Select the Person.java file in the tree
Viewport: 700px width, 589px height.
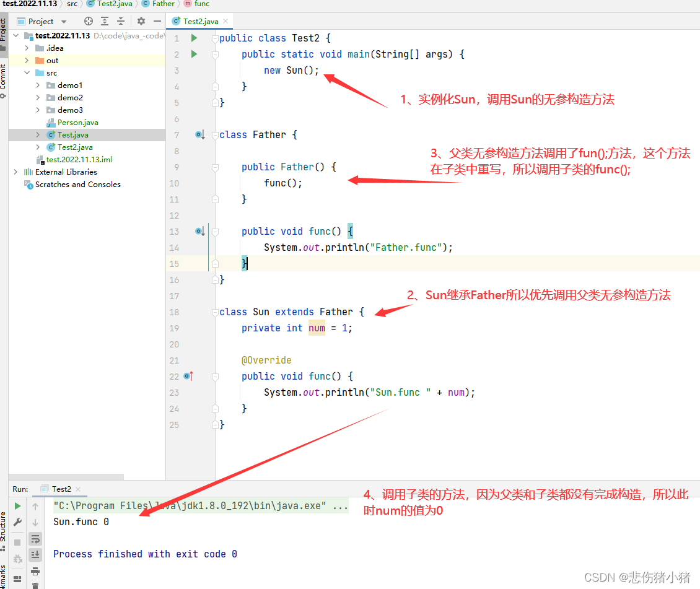pos(77,122)
